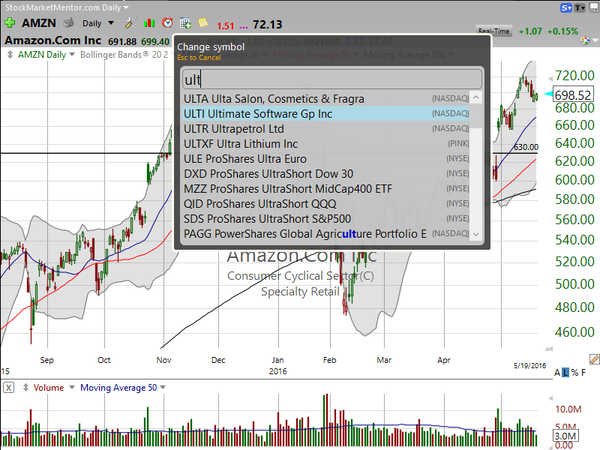Click the double-arrow icon below the price scale
Viewport: 600px width, 450px height.
click(x=549, y=349)
